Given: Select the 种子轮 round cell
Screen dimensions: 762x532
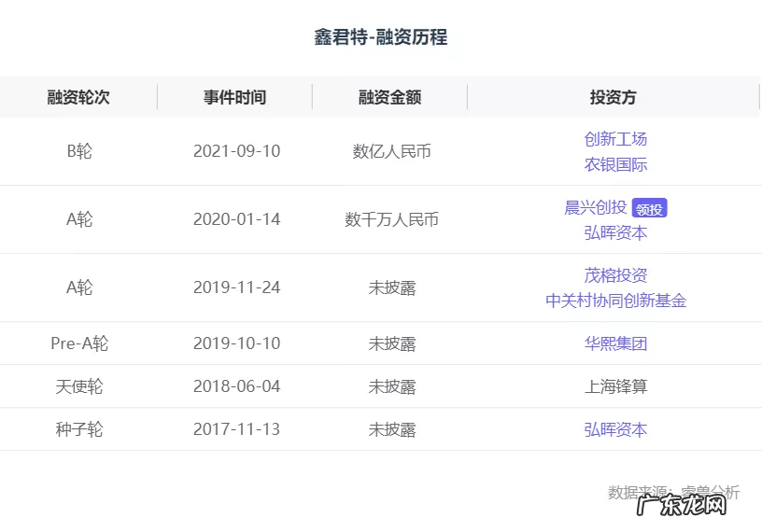Looking at the screenshot, I should click(79, 429).
